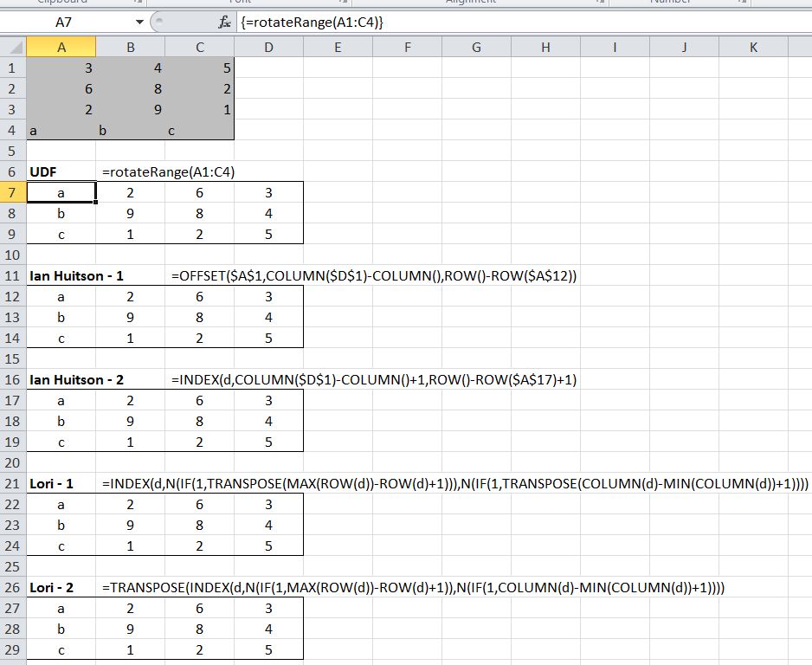Select the column D header
The image size is (812, 665).
(268, 48)
